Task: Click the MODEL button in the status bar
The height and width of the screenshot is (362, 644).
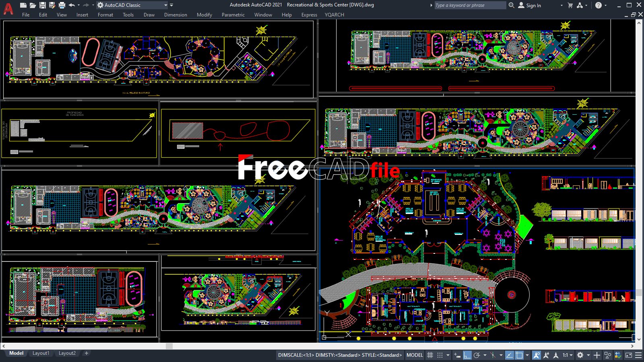Action: [414, 355]
